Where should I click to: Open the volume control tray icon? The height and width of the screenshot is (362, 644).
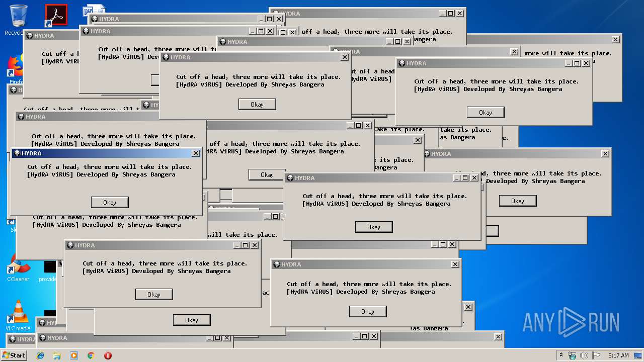pos(584,355)
